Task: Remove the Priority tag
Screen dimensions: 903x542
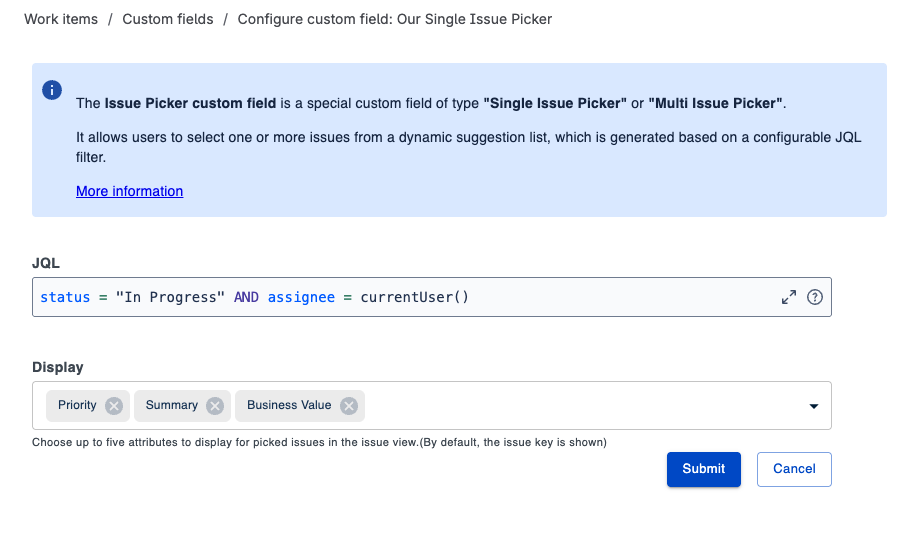Action: click(114, 405)
